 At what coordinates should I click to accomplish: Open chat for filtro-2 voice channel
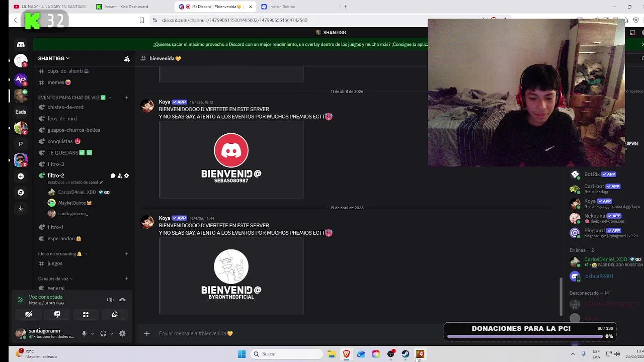pyautogui.click(x=113, y=175)
